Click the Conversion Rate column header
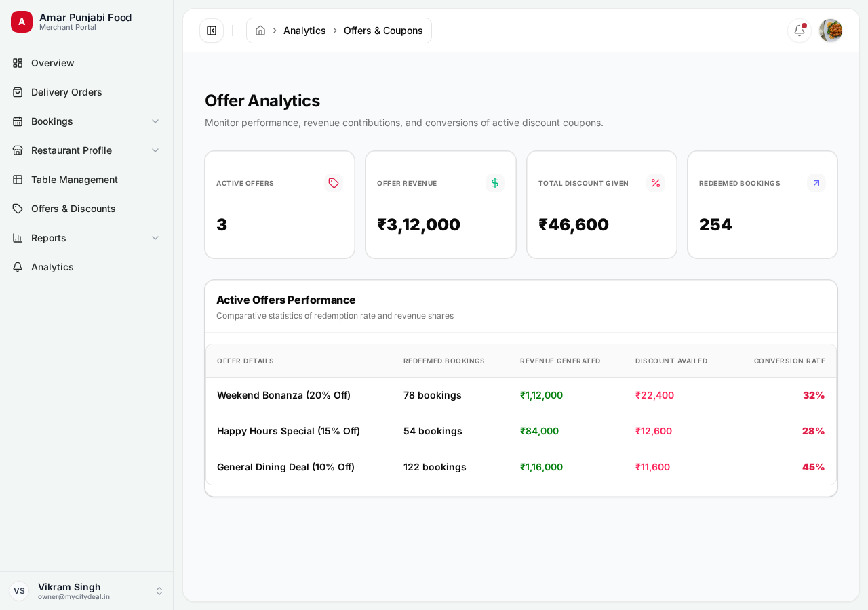The height and width of the screenshot is (610, 868). 789,361
